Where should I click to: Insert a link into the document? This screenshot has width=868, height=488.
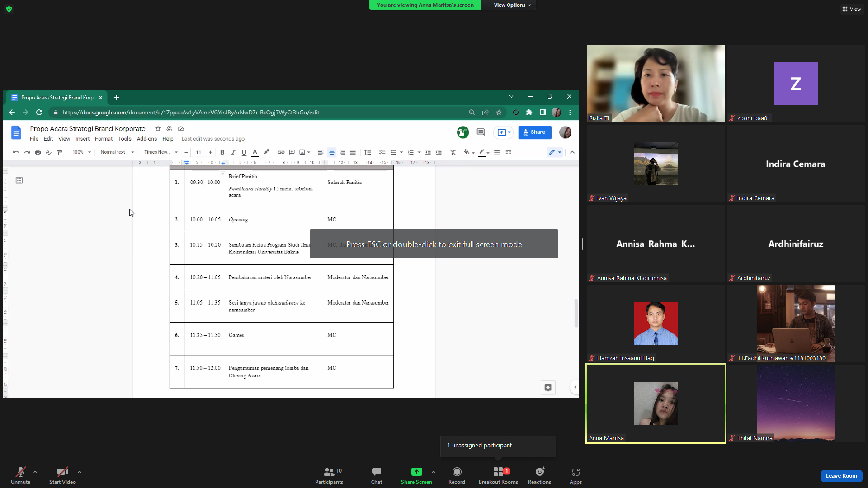click(x=281, y=152)
